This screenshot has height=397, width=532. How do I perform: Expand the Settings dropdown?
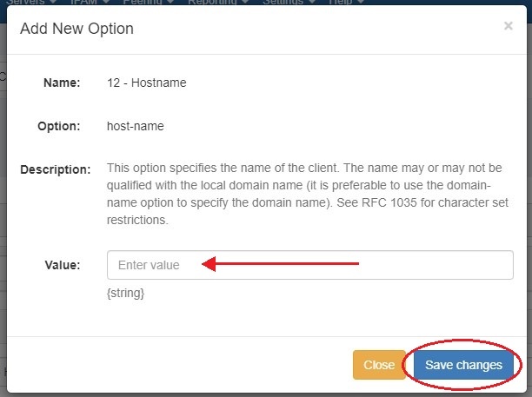point(289,3)
